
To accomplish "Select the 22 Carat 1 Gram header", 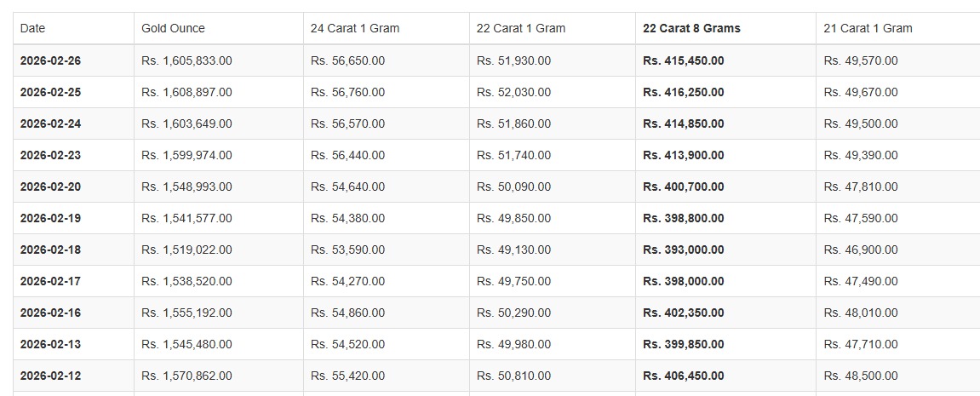I will coord(520,28).
